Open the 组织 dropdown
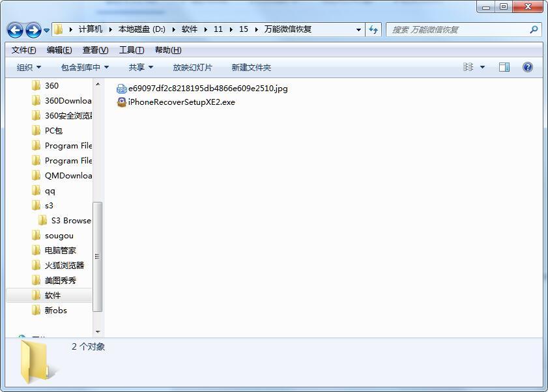Viewport: 548px width, 392px height. pyautogui.click(x=29, y=68)
